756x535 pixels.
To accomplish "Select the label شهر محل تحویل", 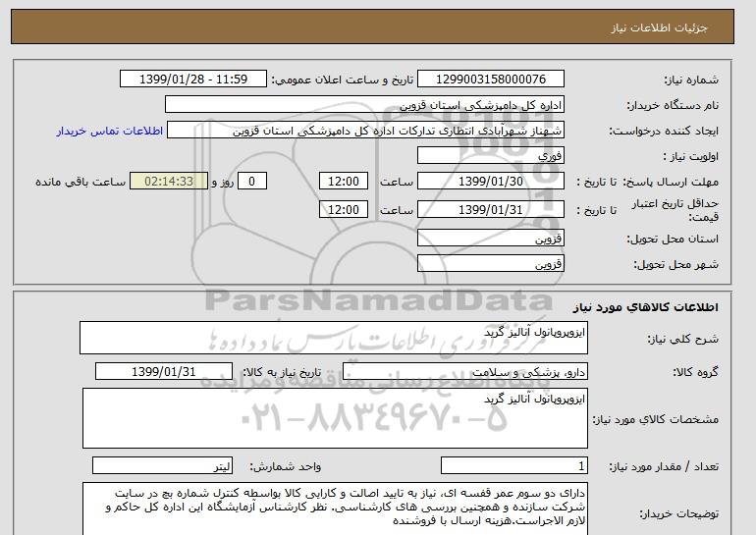I will [x=675, y=265].
